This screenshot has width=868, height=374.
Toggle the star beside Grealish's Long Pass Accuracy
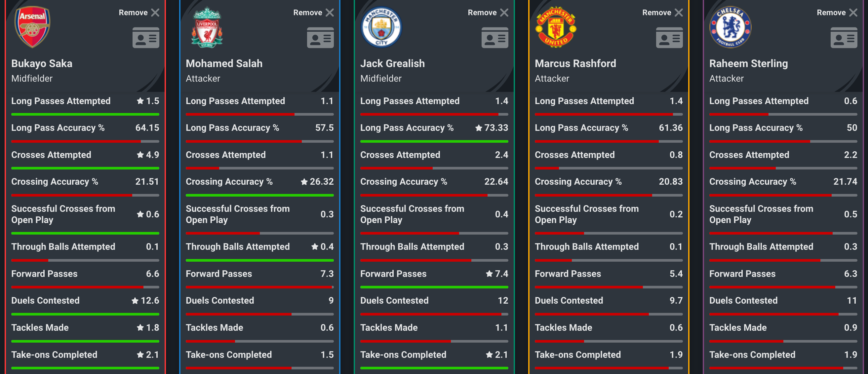(x=478, y=128)
